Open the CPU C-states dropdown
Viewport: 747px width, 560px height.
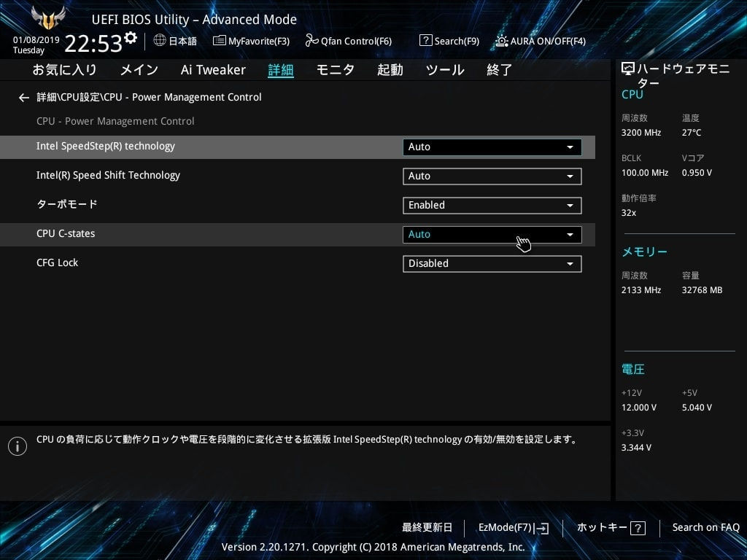click(x=492, y=234)
